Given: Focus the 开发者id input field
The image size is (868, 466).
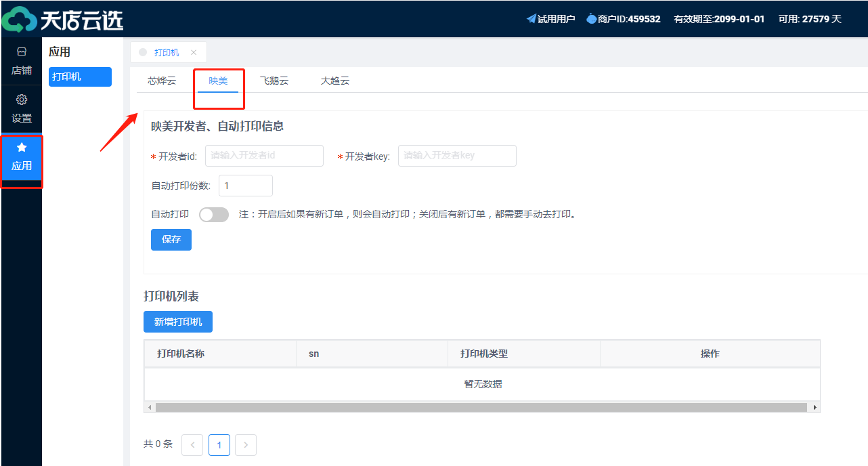Looking at the screenshot, I should tap(264, 156).
